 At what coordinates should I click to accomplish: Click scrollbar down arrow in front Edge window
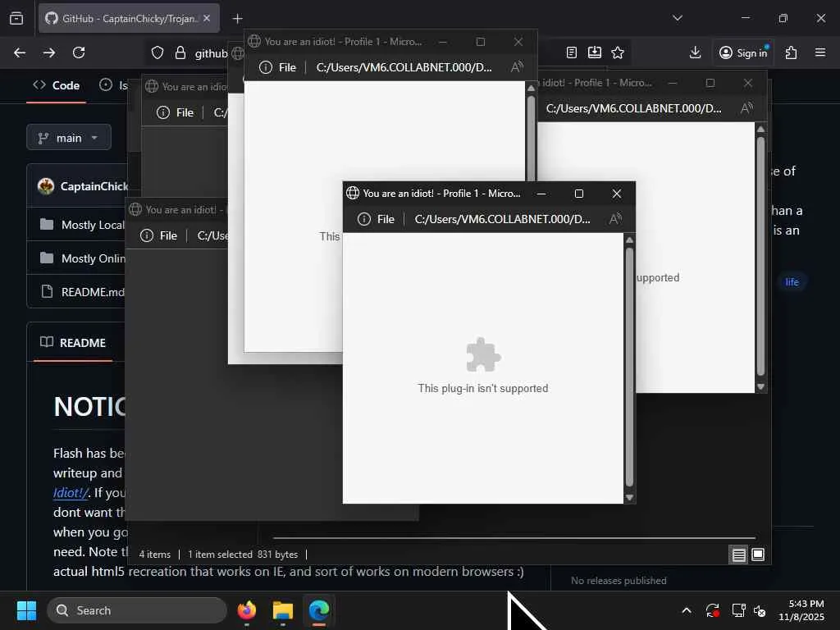click(x=629, y=498)
